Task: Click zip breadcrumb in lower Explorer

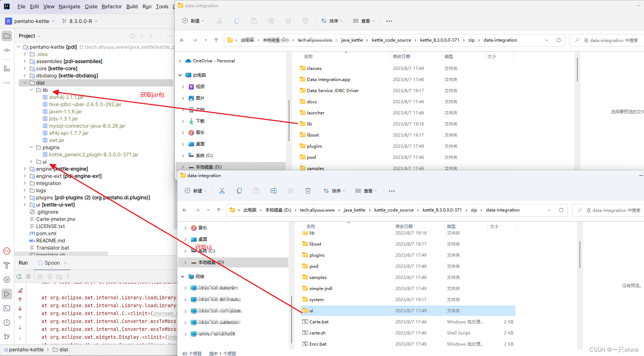Action: (x=474, y=210)
